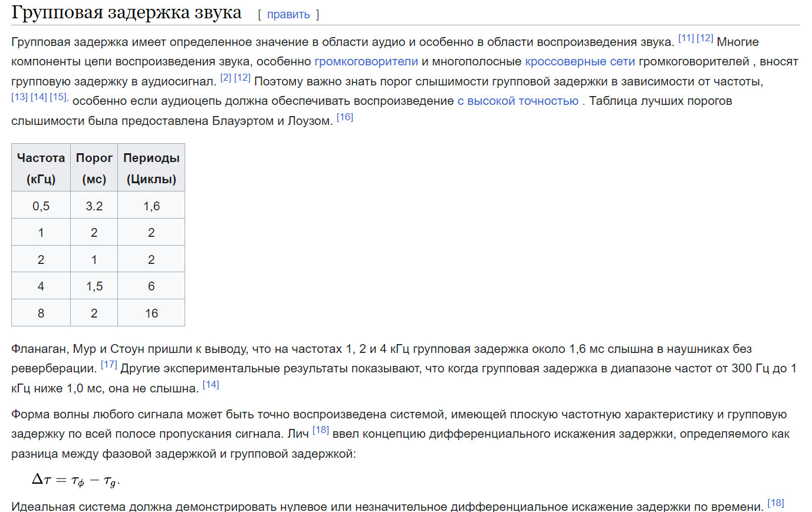Select the frequency cell '1' in the second row

tap(41, 232)
